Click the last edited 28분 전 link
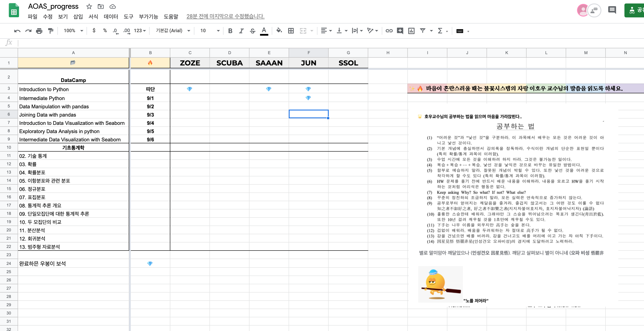This screenshot has width=644, height=331. (225, 16)
